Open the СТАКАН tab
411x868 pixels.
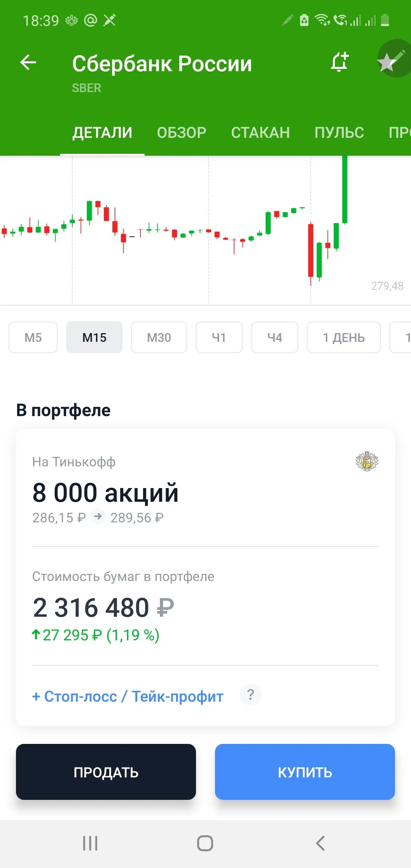[x=260, y=132]
